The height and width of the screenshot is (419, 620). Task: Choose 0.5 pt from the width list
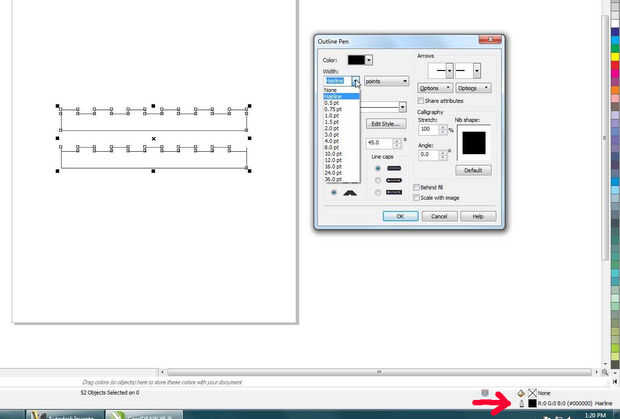342,103
